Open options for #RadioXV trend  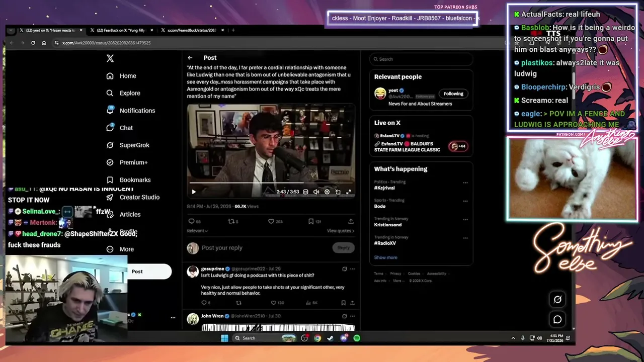point(465,238)
